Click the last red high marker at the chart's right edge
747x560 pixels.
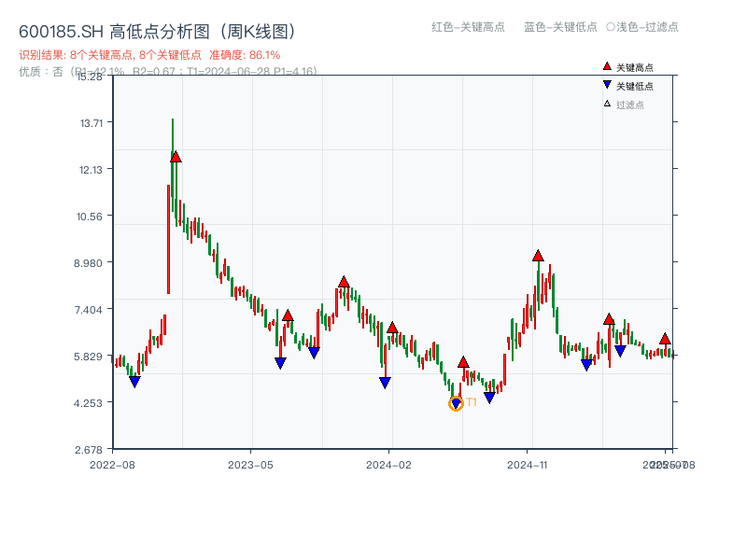pyautogui.click(x=665, y=339)
